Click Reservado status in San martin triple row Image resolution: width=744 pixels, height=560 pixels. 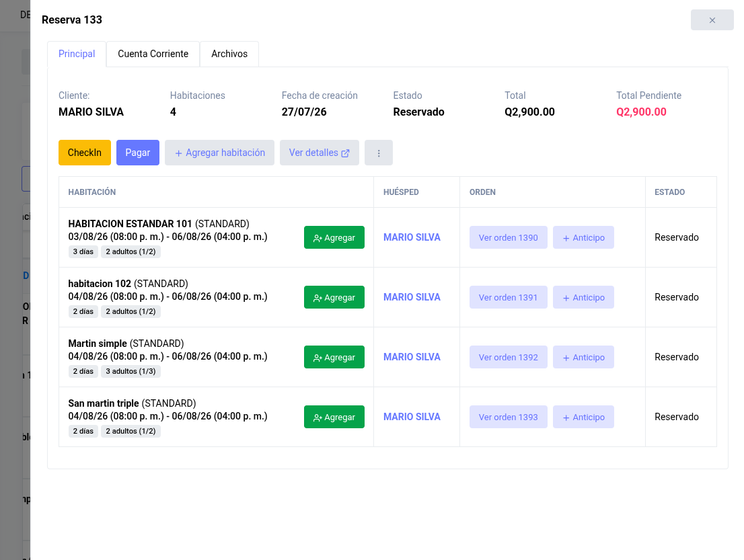pyautogui.click(x=677, y=416)
